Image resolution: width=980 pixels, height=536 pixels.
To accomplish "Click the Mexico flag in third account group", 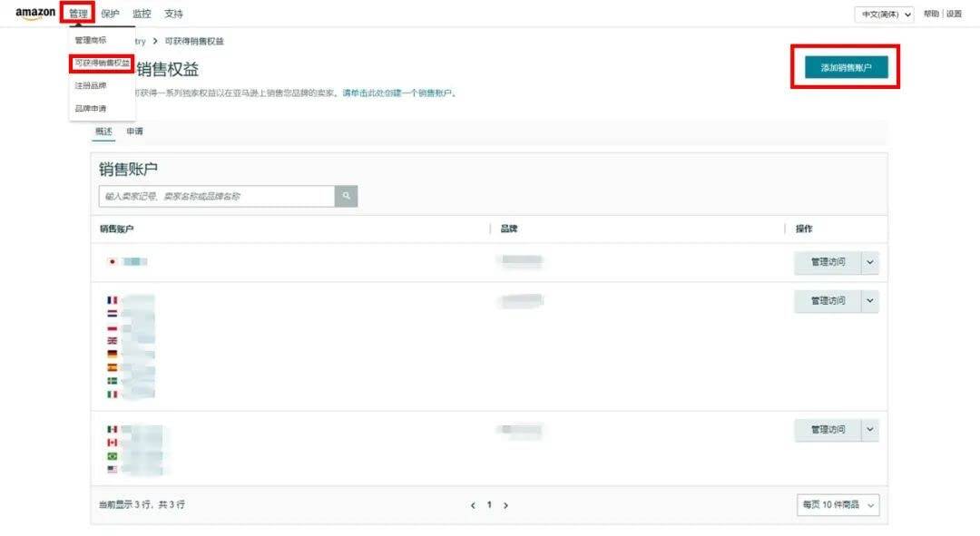I will pos(112,429).
